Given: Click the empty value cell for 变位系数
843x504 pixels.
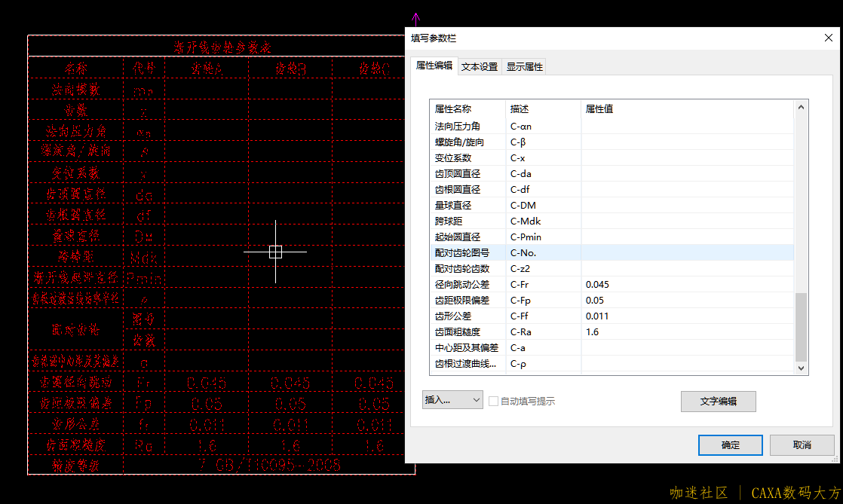Looking at the screenshot, I should tap(686, 157).
